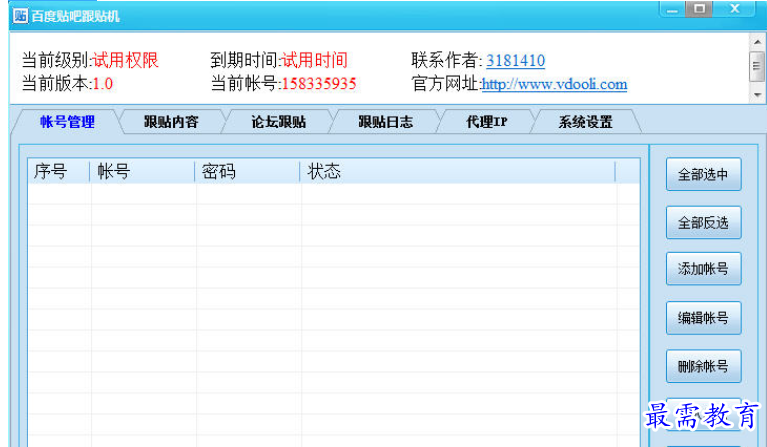Screen dimensions: 767x447
Task: Click the 试用时间 expiry text
Action: [315, 60]
